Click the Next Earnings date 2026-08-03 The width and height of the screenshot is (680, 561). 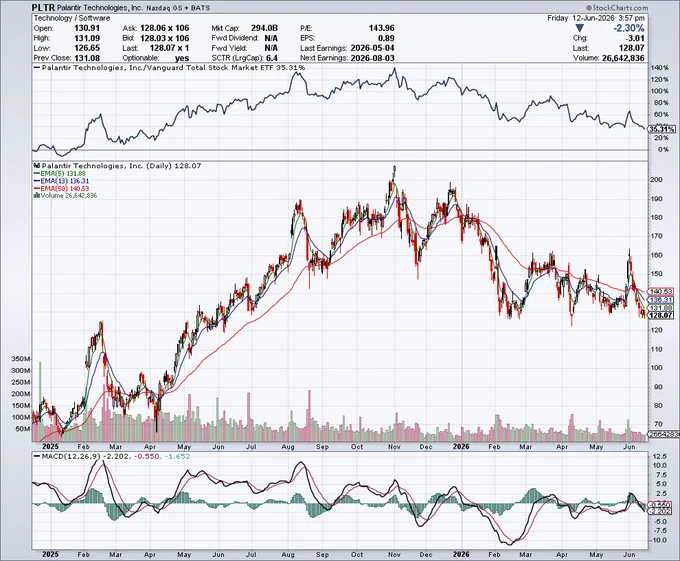click(x=373, y=58)
